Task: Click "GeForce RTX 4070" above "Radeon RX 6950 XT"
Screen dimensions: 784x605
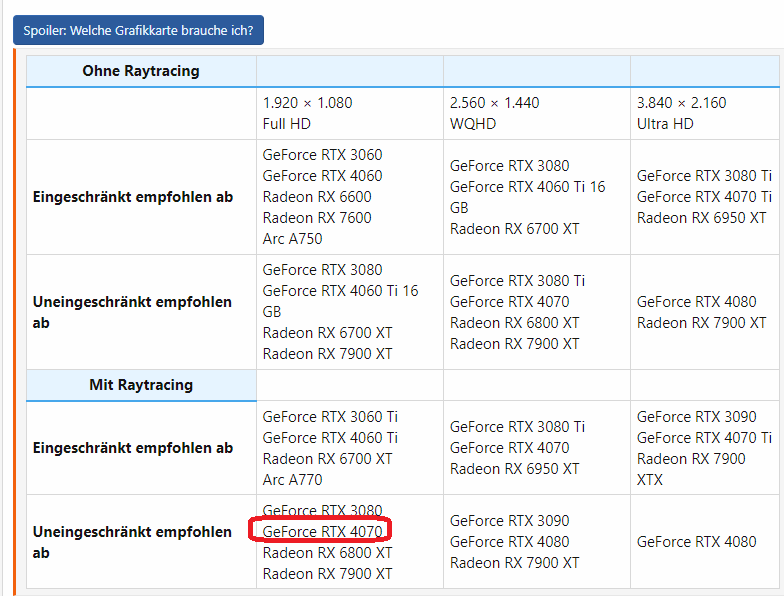Action: point(510,448)
